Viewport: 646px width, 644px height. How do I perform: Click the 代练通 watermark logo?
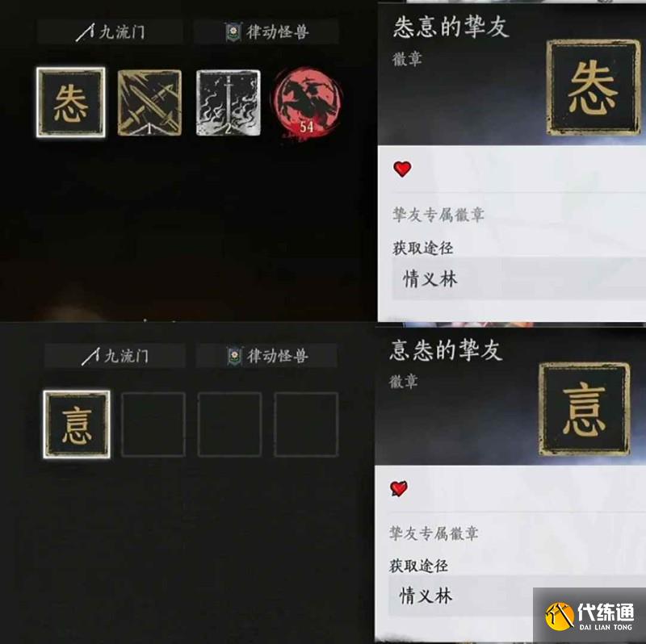point(589,616)
